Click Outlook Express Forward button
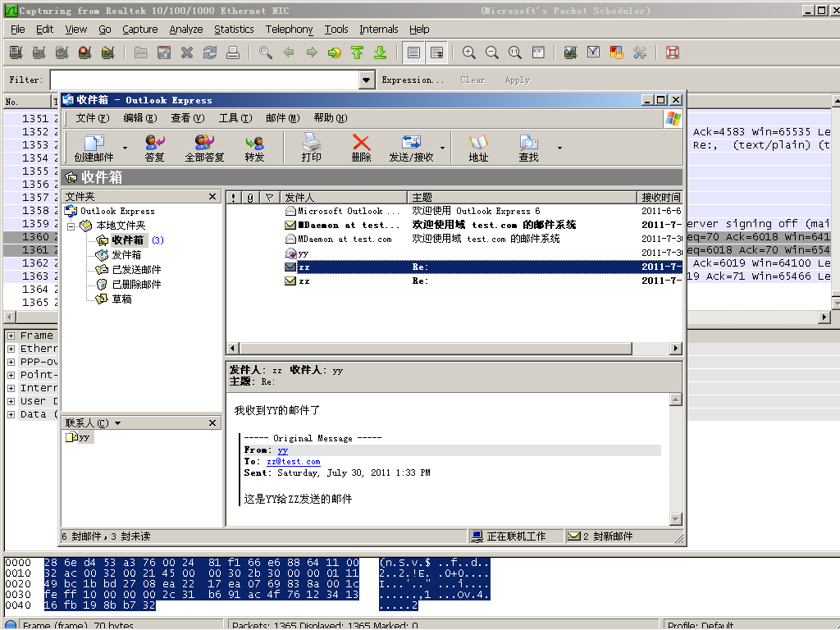This screenshot has width=840, height=630. 254,148
